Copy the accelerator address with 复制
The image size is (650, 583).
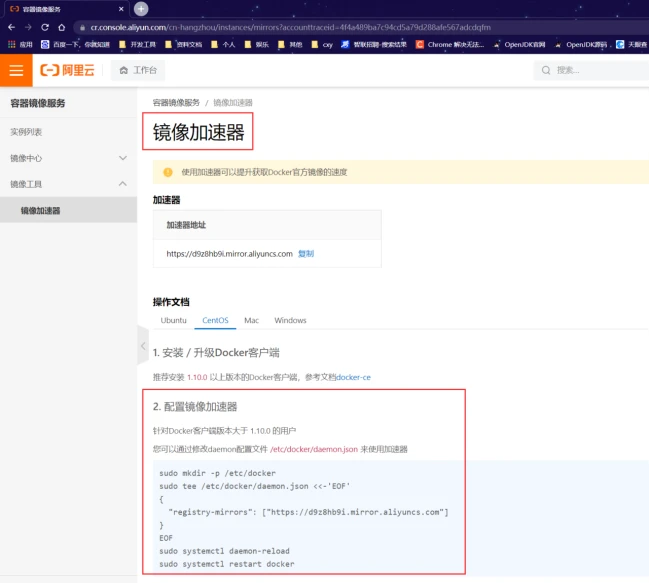tap(306, 254)
